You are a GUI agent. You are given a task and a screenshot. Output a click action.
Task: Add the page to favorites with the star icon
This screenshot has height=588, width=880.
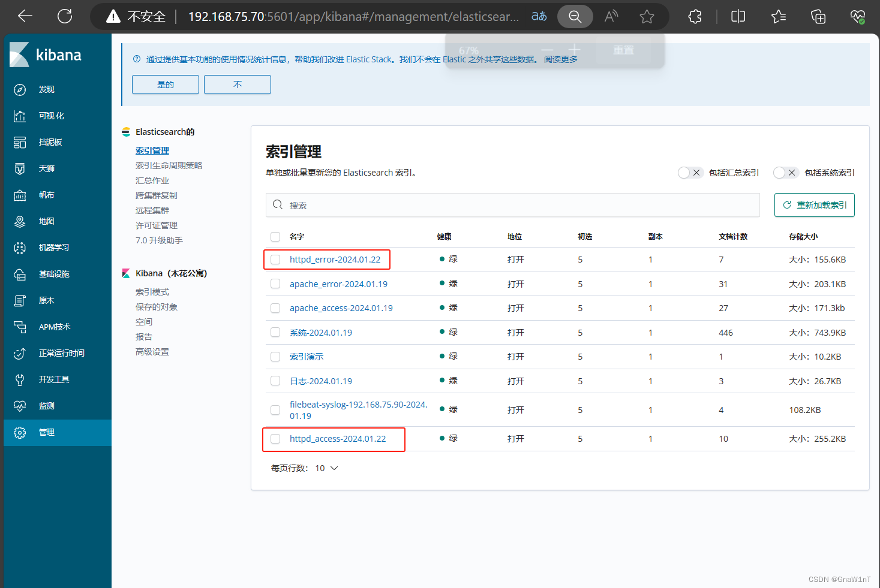[647, 16]
